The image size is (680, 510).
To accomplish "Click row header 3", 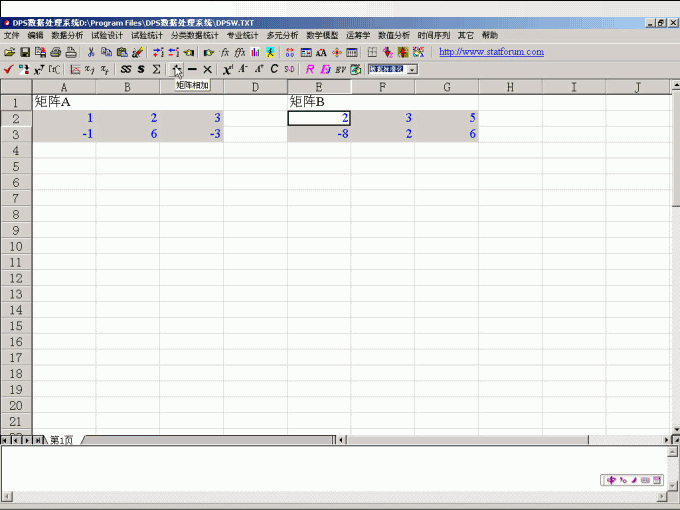I will [x=15, y=134].
